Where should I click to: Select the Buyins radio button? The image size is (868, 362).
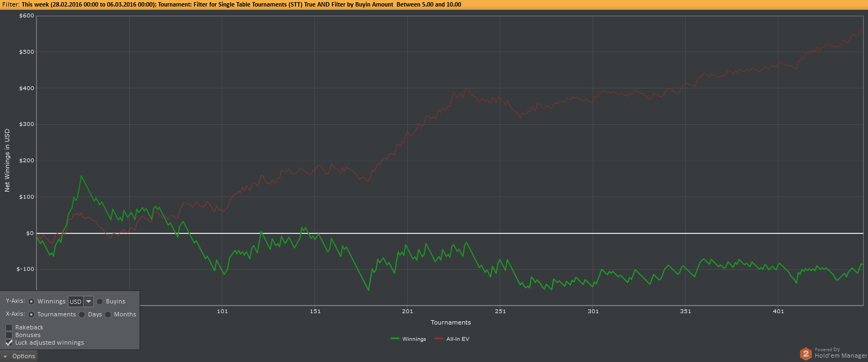(100, 301)
